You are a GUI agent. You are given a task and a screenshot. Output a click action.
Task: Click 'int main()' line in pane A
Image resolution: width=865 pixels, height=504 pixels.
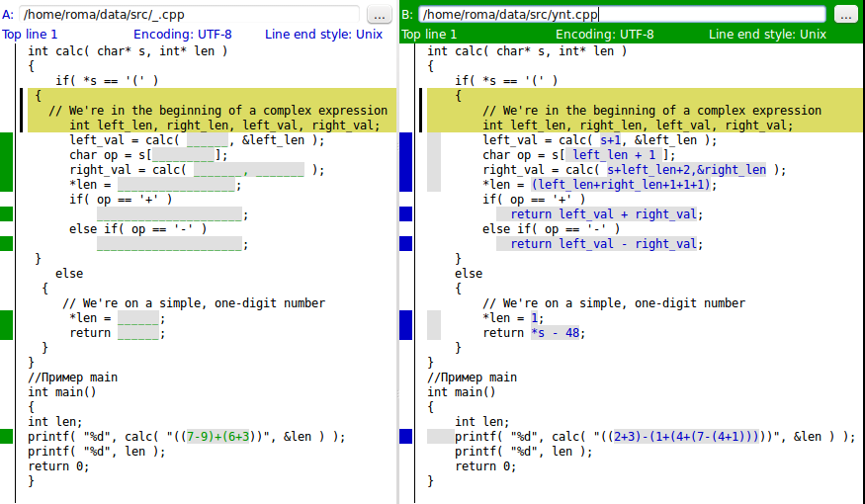pyautogui.click(x=61, y=392)
